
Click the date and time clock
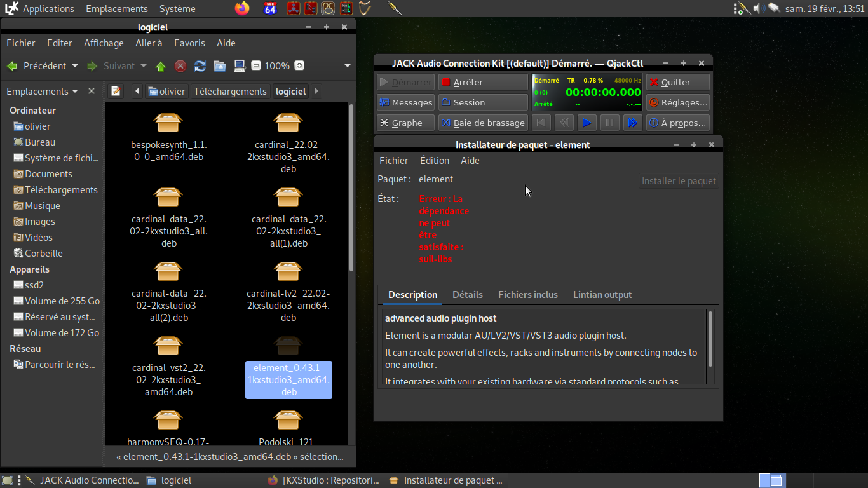coord(825,9)
